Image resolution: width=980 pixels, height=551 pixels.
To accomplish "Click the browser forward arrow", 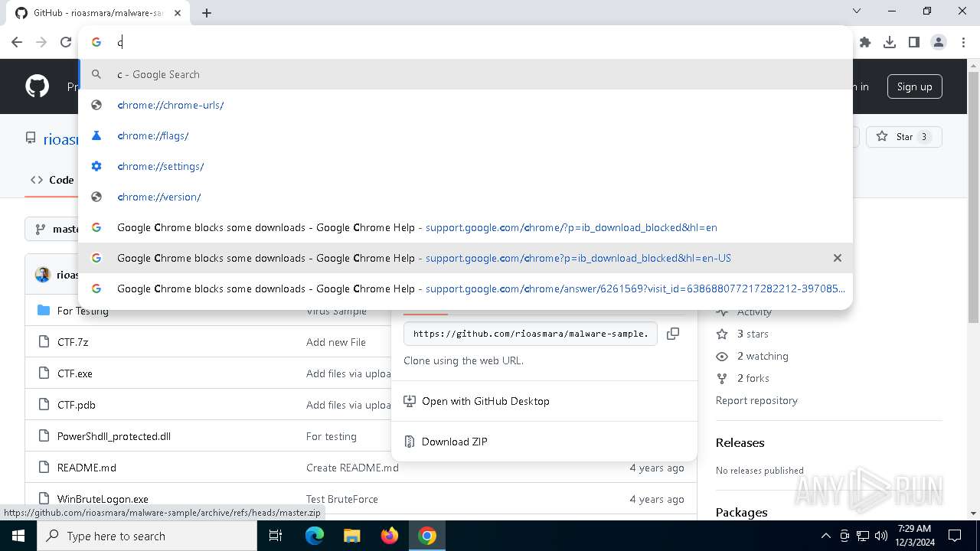I will tap(41, 42).
